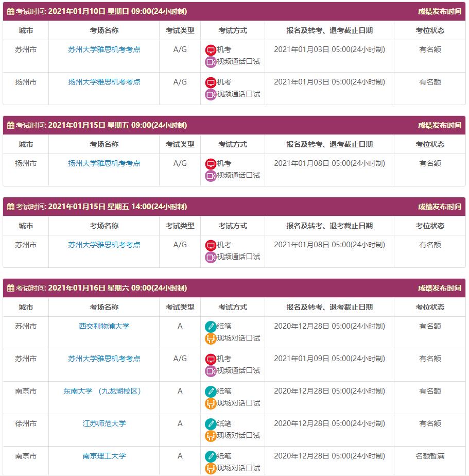Open 成绩发布时间 for 01月15日 09:00 session

click(440, 125)
